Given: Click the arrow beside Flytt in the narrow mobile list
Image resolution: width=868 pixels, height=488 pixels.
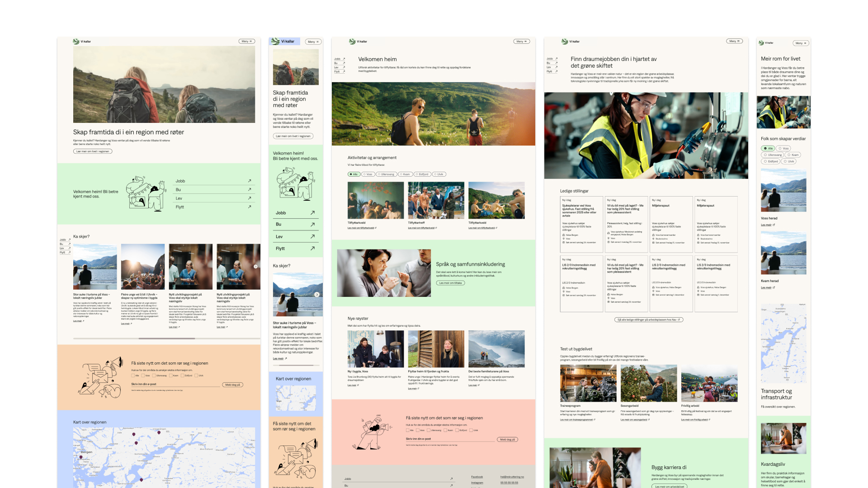Looking at the screenshot, I should pyautogui.click(x=312, y=249).
